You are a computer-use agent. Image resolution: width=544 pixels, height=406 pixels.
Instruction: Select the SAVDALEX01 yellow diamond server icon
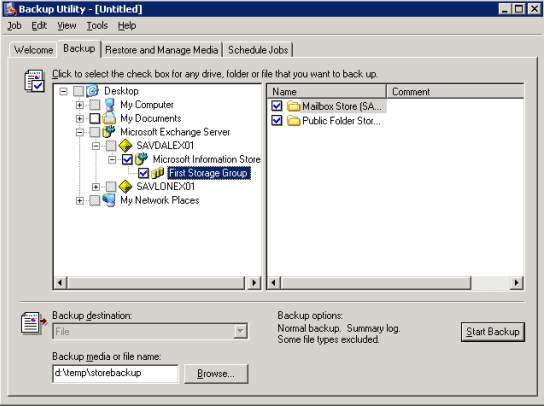[125, 146]
